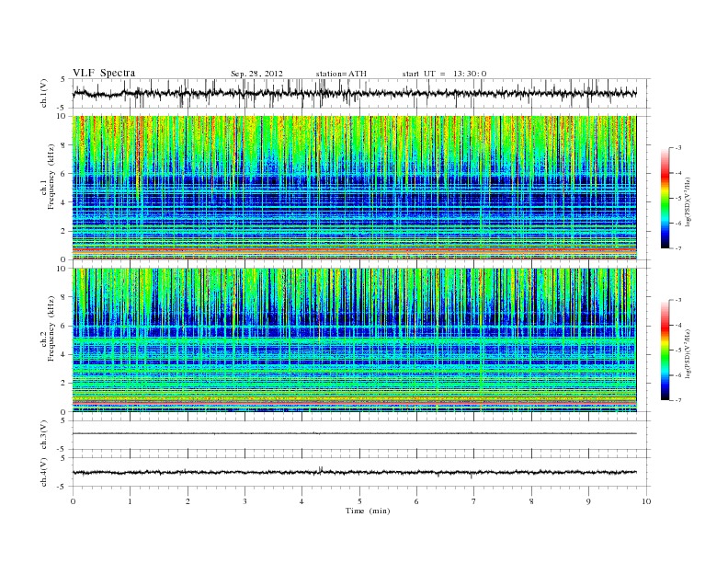This screenshot has width=728, height=563.
Task: Click the time axis tick label '5'
Action: [x=359, y=501]
